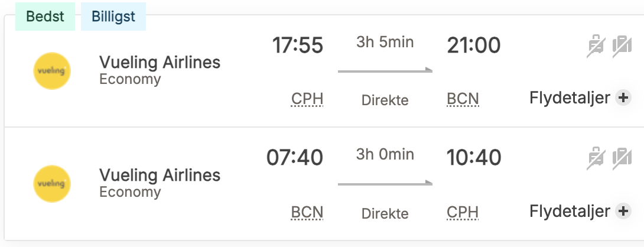Click the crossed-out trolley suitcase icon on the 07:40 flight

tap(596, 158)
